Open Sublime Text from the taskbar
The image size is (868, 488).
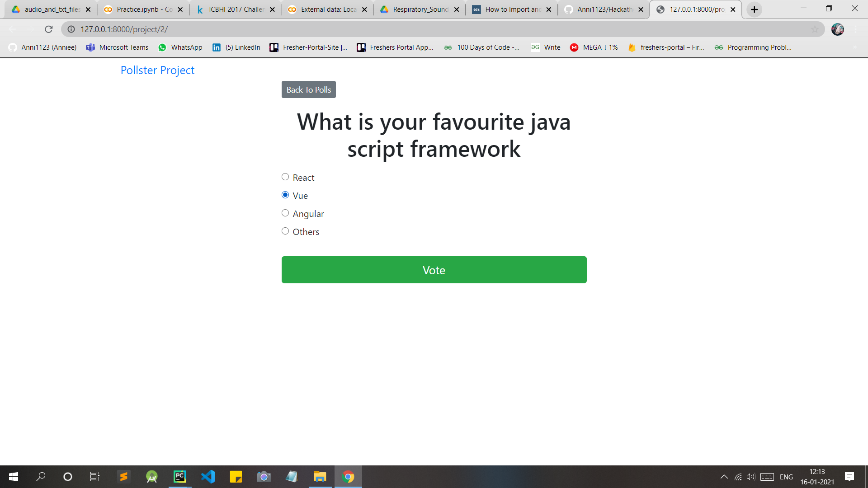pos(123,477)
